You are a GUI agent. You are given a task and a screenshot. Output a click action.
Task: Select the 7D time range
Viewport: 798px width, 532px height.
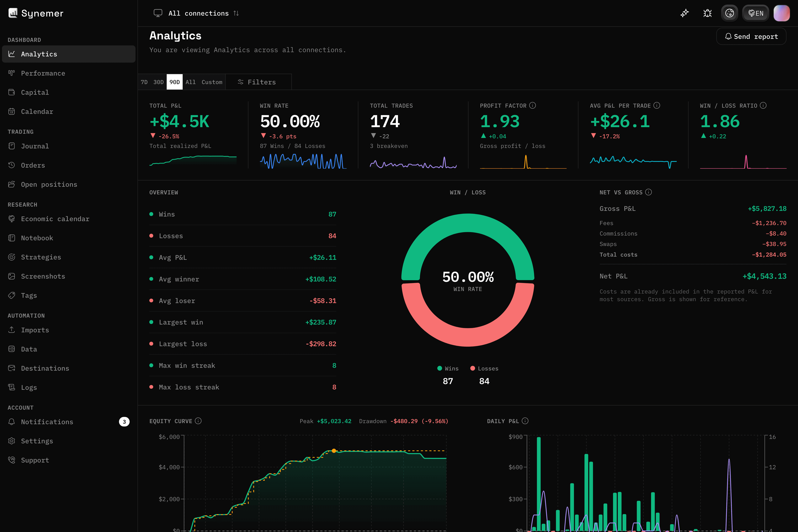[144, 82]
